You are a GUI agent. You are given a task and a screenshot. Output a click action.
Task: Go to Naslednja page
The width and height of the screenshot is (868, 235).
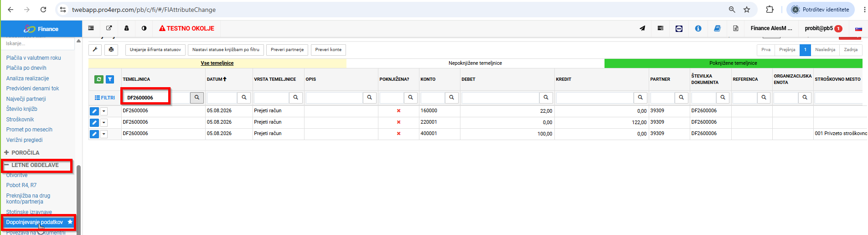[x=825, y=50]
